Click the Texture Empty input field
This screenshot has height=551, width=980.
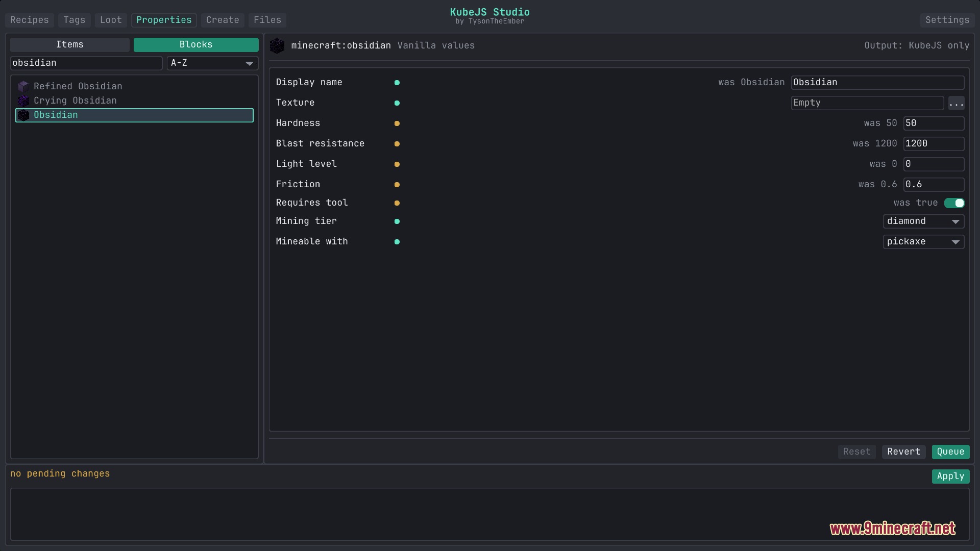(867, 103)
